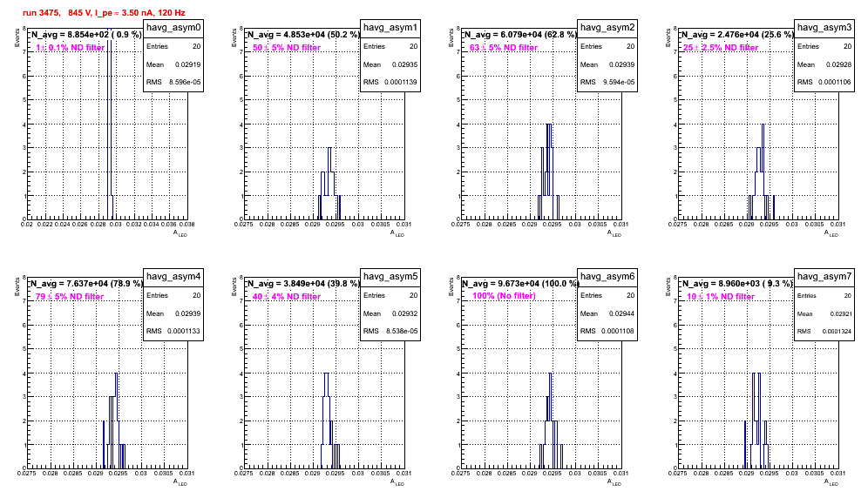Click Mean 0.02928 in havg_asym3 stats
The width and height of the screenshot is (868, 498).
pyautogui.click(x=824, y=64)
